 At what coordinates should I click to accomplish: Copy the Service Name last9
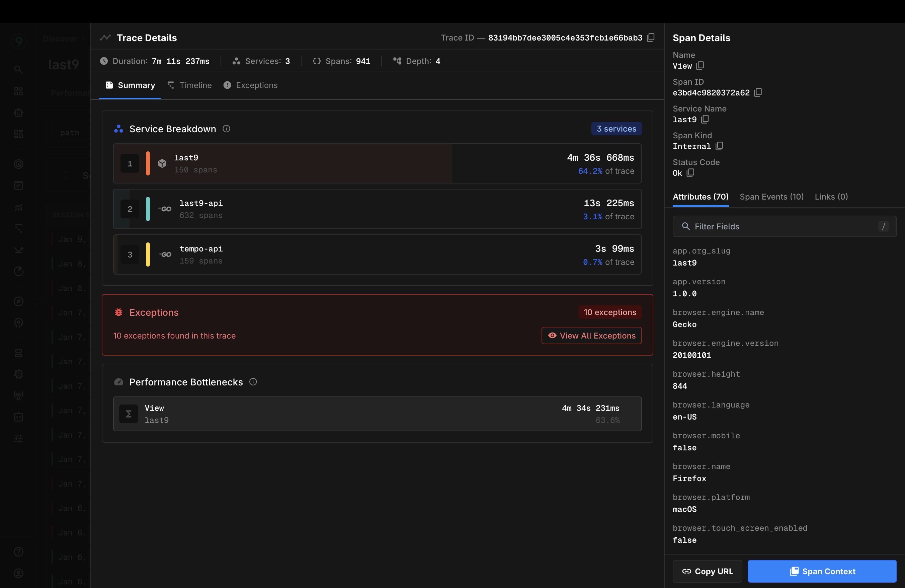point(705,120)
